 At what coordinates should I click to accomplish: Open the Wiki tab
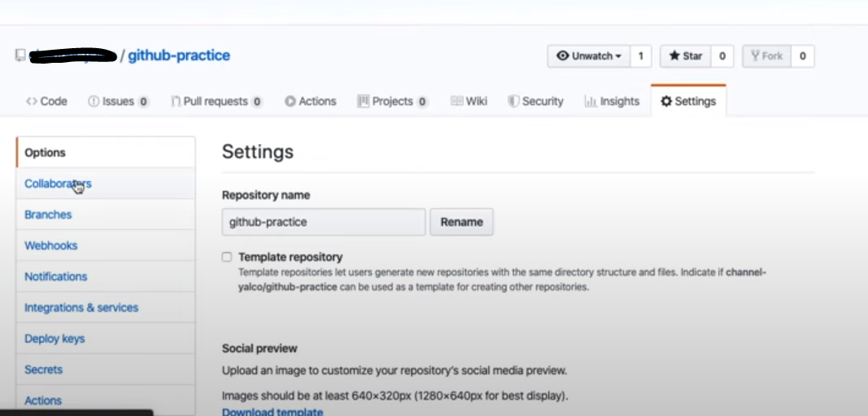[x=469, y=101]
